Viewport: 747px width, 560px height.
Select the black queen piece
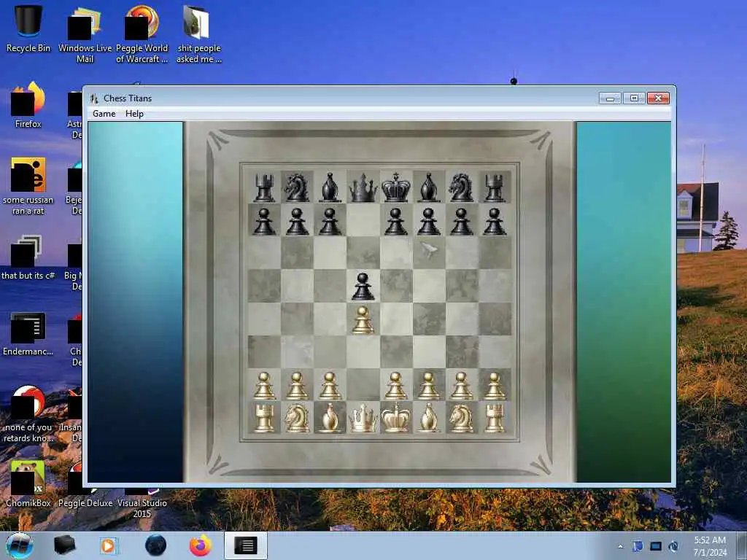[363, 187]
